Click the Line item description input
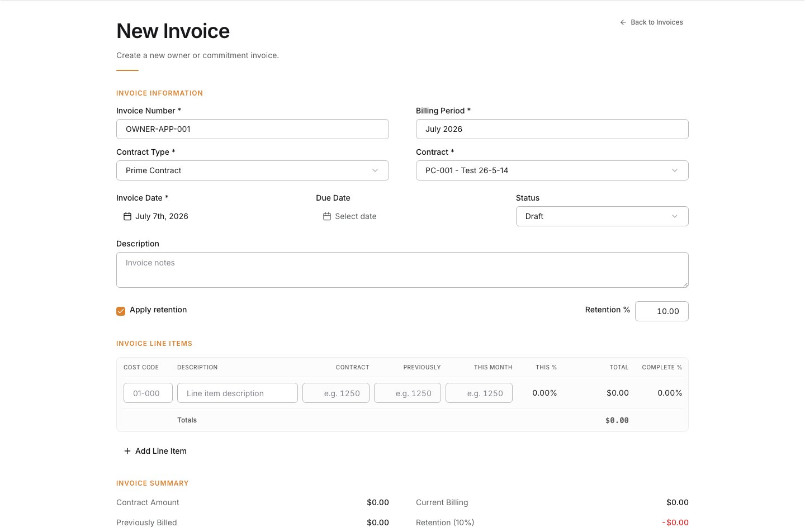This screenshot has height=532, width=805. point(238,393)
